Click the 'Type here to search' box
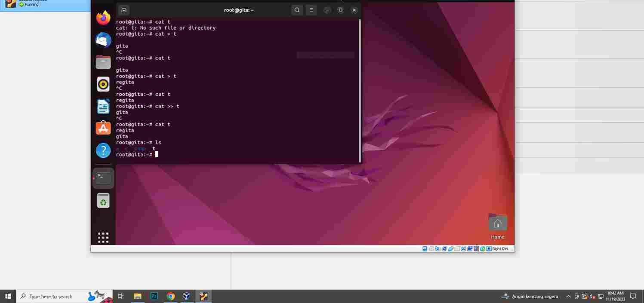This screenshot has height=303, width=644. click(65, 296)
